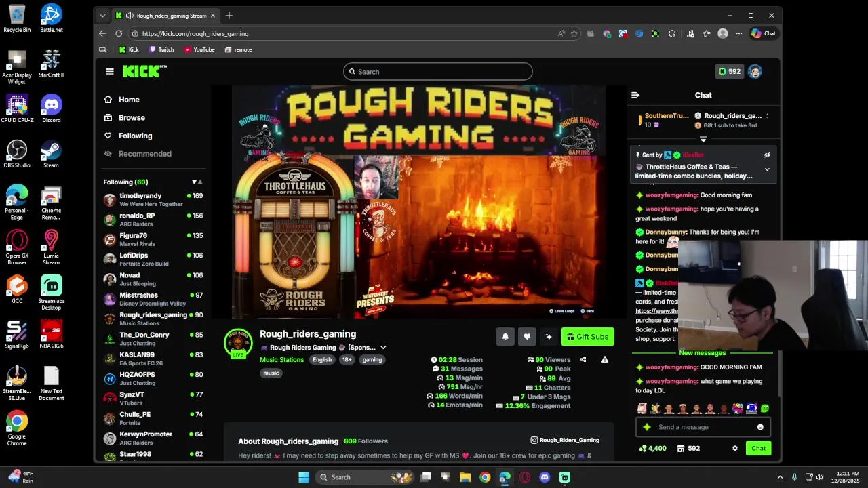Click the KICK logo in header
Viewport: 868px width, 488px height.
(144, 71)
